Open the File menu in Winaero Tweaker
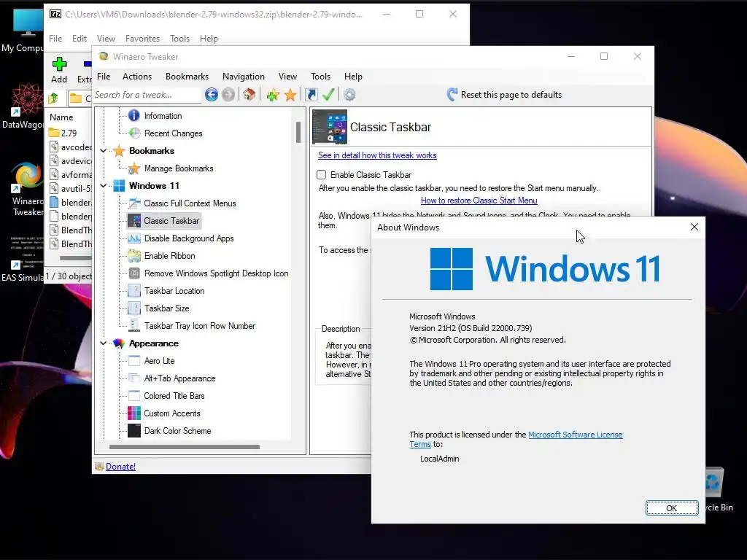Image resolution: width=747 pixels, height=560 pixels. coord(104,77)
